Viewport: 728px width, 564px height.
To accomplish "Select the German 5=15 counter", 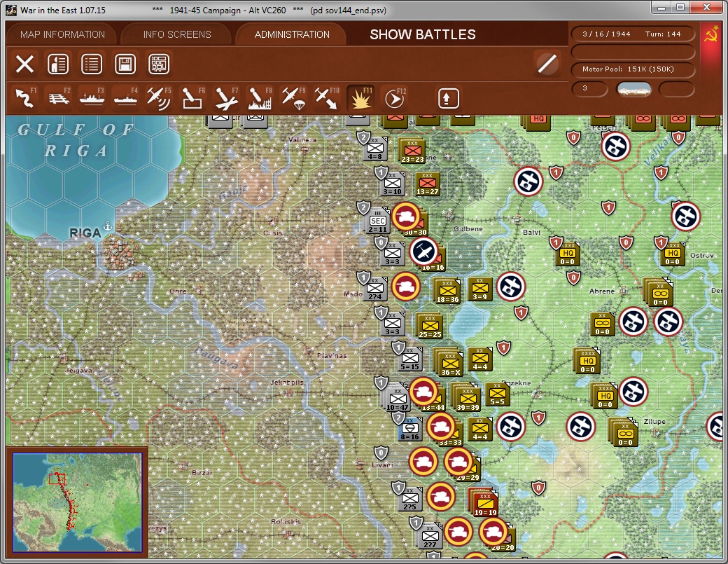I will coord(409,359).
